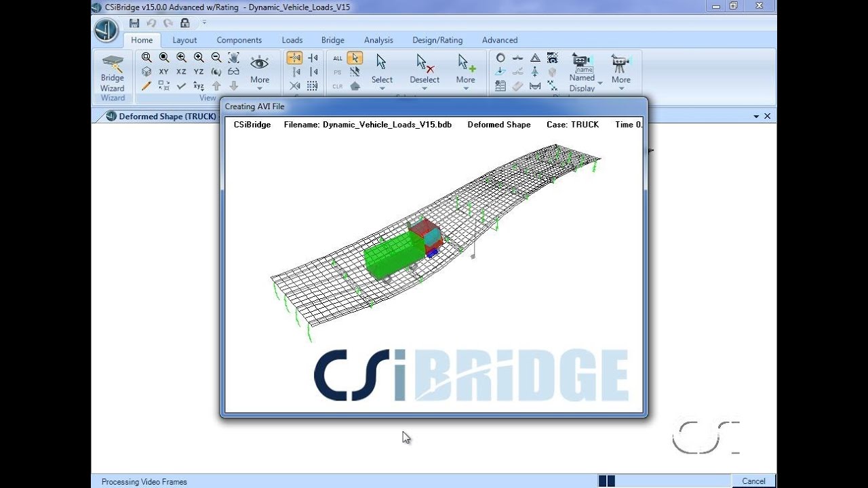Click the previous zoom icon

click(181, 58)
